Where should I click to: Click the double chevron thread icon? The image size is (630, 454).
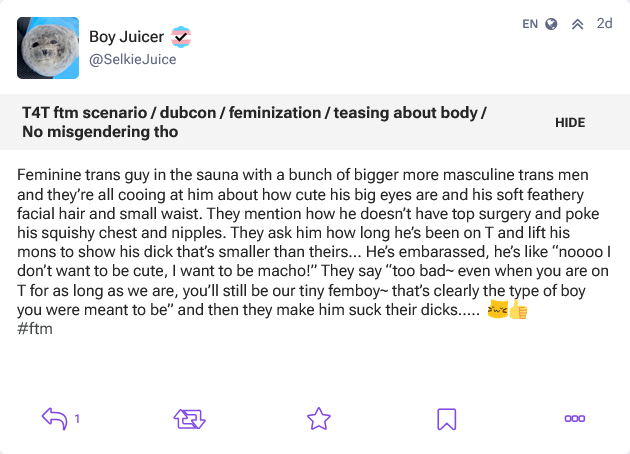(577, 24)
